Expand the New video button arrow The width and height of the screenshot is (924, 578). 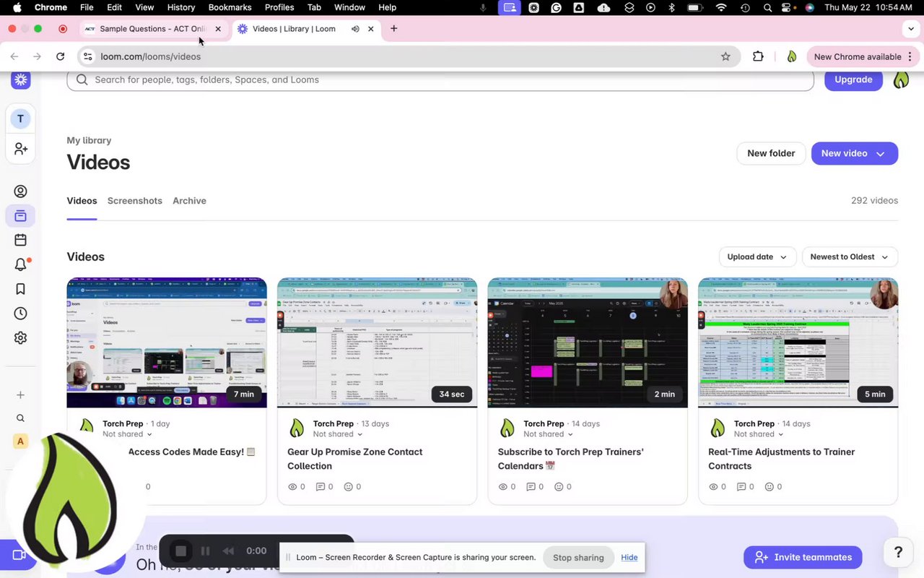[x=881, y=153]
